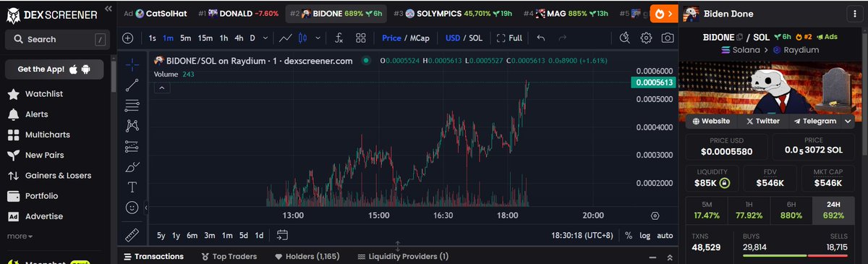Image resolution: width=868 pixels, height=264 pixels.
Task: Open the chart layout grid selector
Action: pos(361,38)
